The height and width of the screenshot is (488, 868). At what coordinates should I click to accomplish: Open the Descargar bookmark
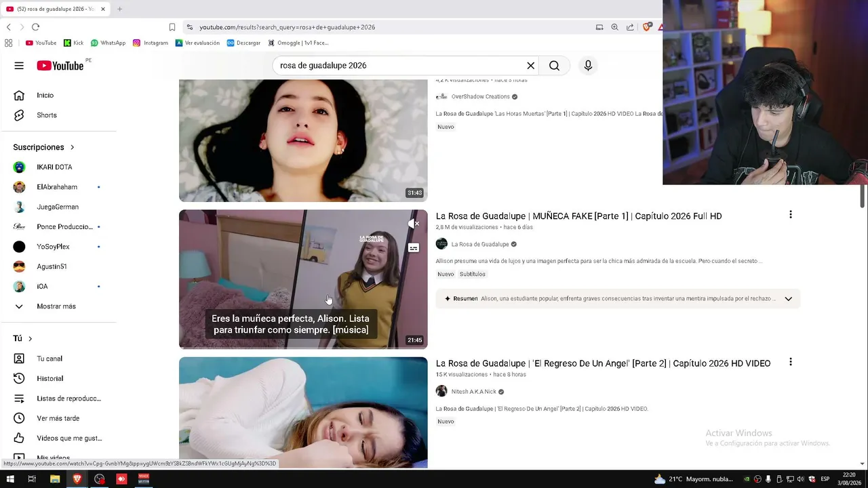[243, 43]
